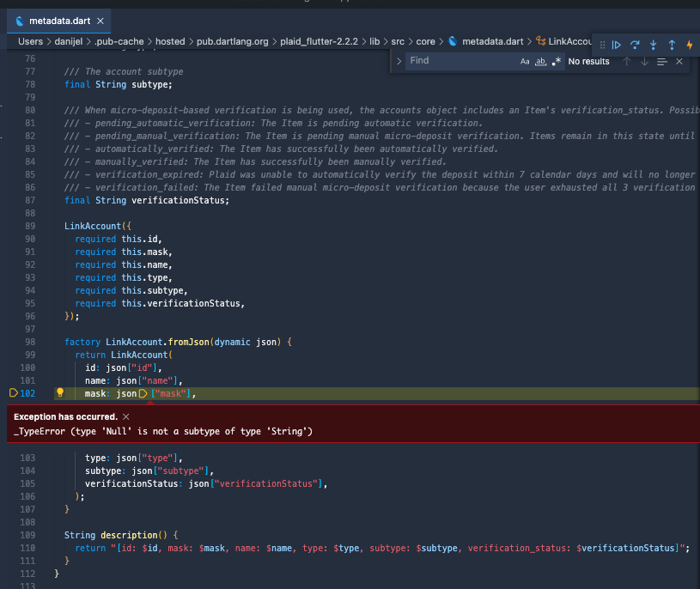Close the metadata.dart tab

(x=100, y=21)
